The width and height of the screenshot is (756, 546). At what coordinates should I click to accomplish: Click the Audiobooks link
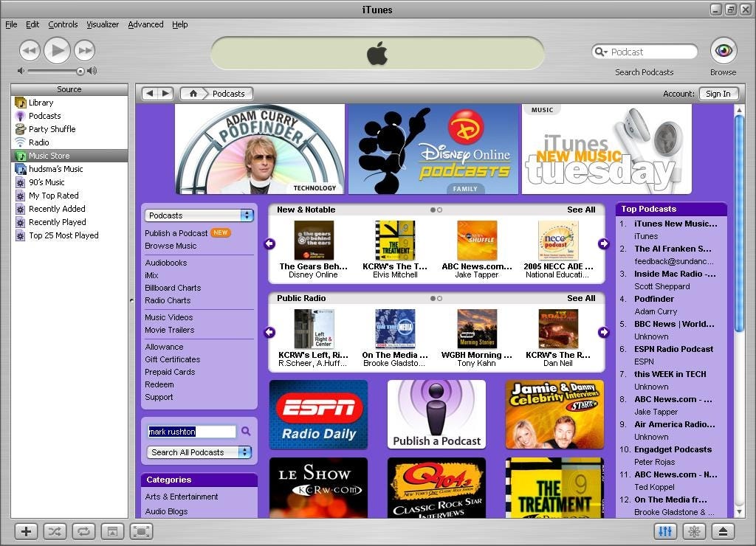pos(166,263)
